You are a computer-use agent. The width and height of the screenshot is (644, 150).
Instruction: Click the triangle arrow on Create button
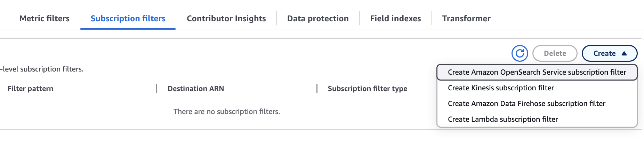tap(624, 53)
